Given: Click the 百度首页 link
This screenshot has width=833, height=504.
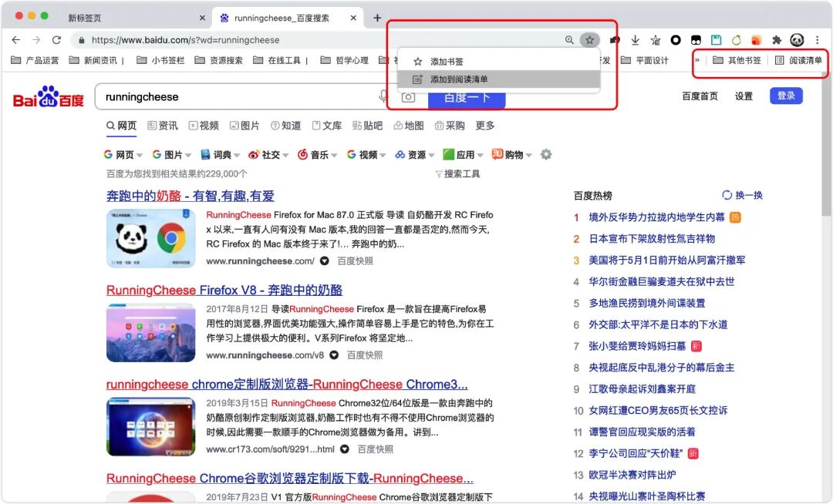Looking at the screenshot, I should 700,96.
